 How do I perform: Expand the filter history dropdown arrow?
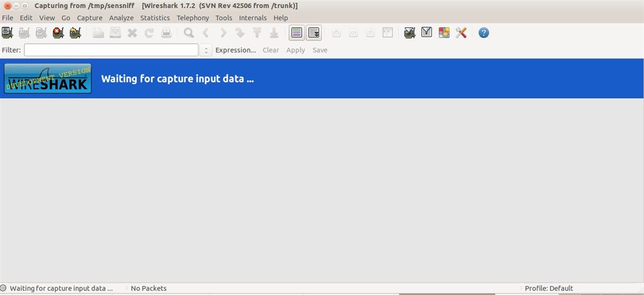(x=206, y=50)
